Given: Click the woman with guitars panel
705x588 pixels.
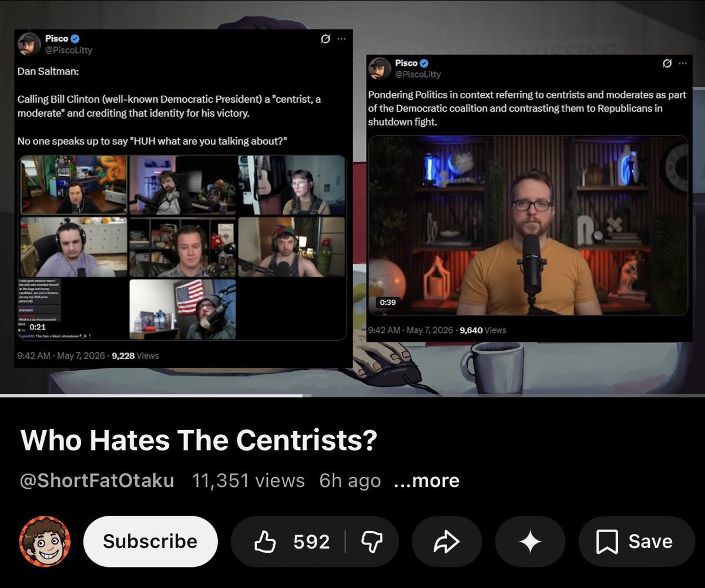Looking at the screenshot, I should [x=292, y=185].
